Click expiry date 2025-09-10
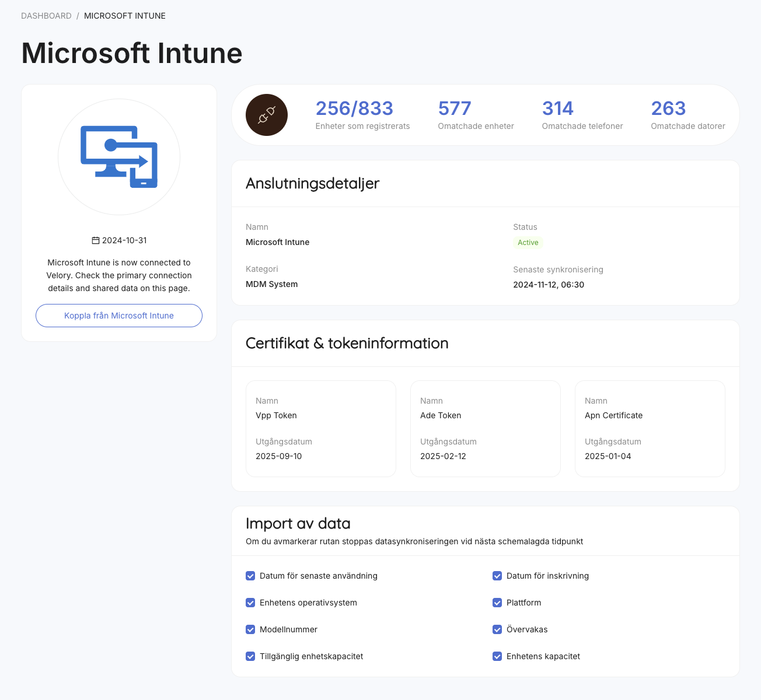The height and width of the screenshot is (700, 761). 279,456
